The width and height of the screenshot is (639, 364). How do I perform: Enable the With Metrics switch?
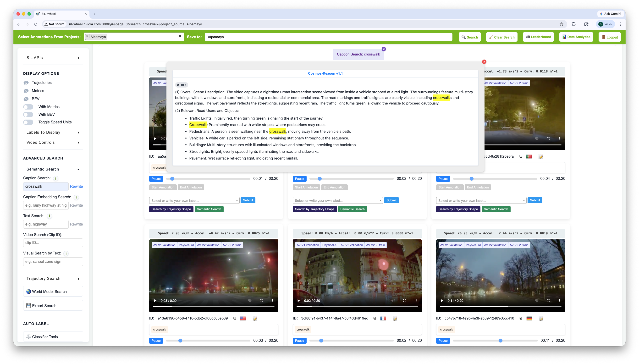(x=28, y=107)
